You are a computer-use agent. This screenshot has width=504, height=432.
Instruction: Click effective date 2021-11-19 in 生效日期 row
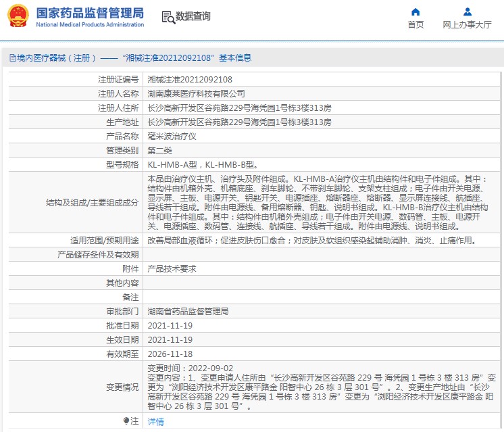170,339
